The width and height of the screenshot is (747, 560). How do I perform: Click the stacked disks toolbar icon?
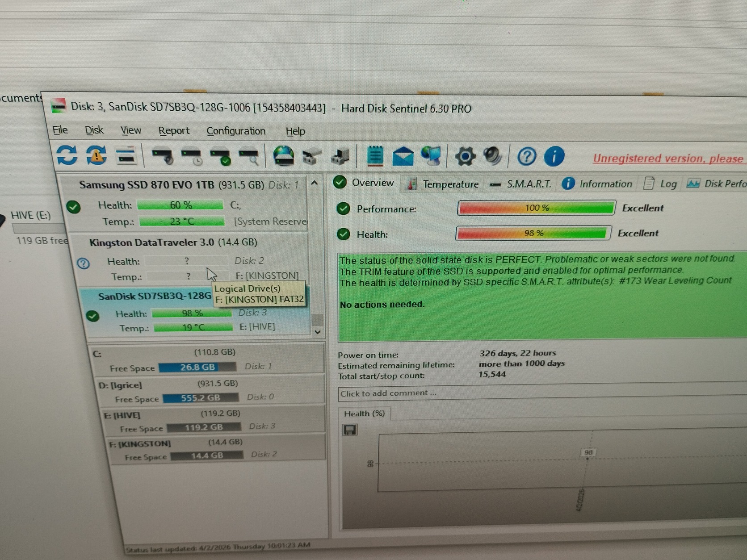(126, 156)
